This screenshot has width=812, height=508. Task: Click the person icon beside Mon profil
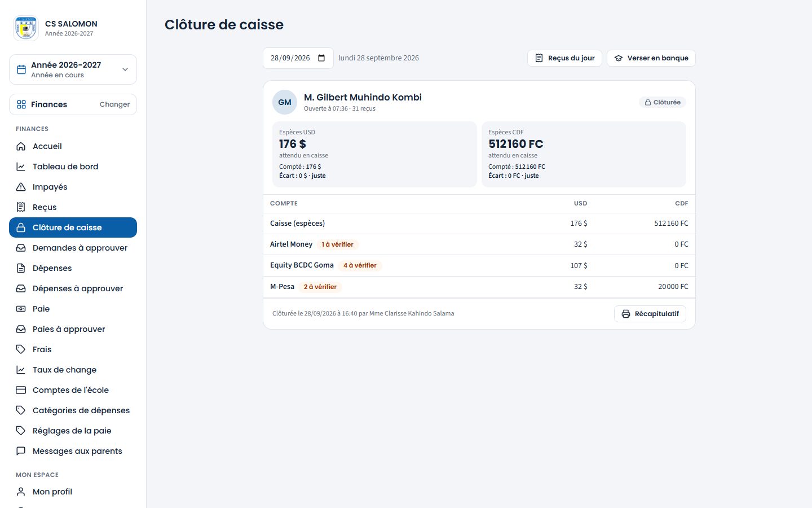21,492
